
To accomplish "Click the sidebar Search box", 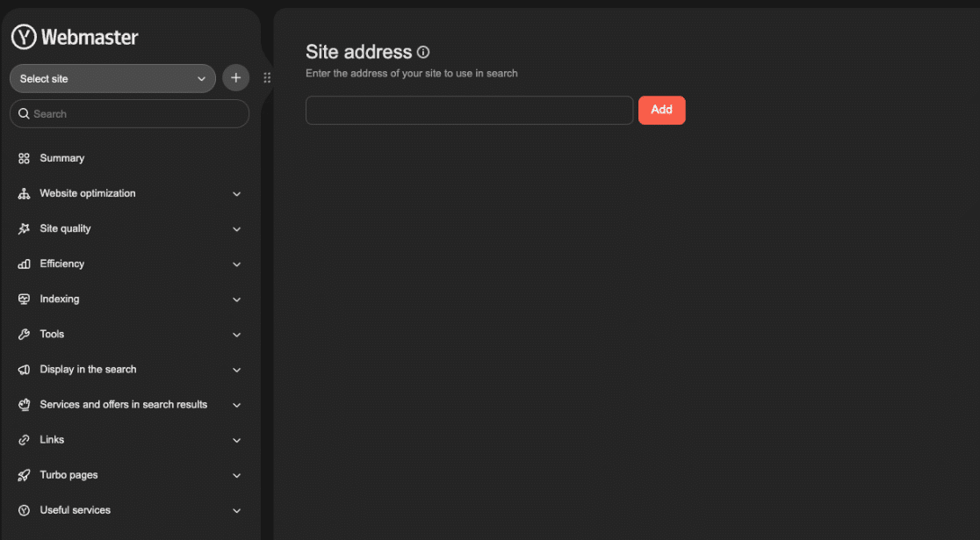I will [129, 113].
